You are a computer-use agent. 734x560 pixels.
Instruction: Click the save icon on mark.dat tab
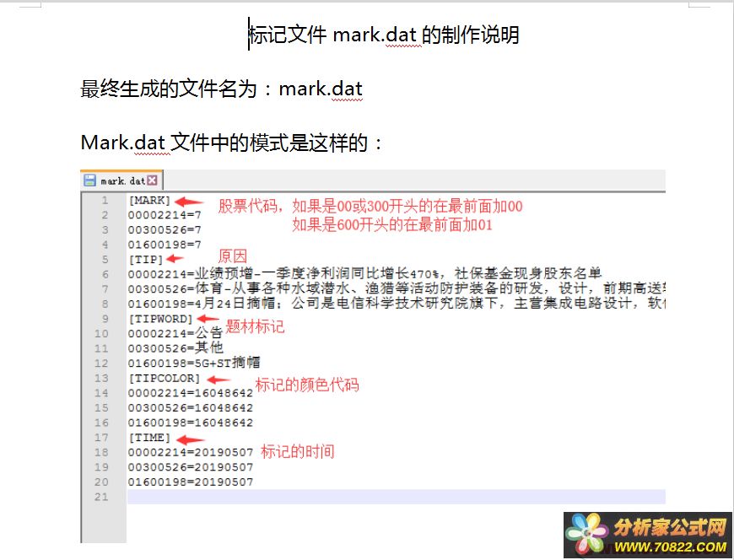pyautogui.click(x=89, y=180)
